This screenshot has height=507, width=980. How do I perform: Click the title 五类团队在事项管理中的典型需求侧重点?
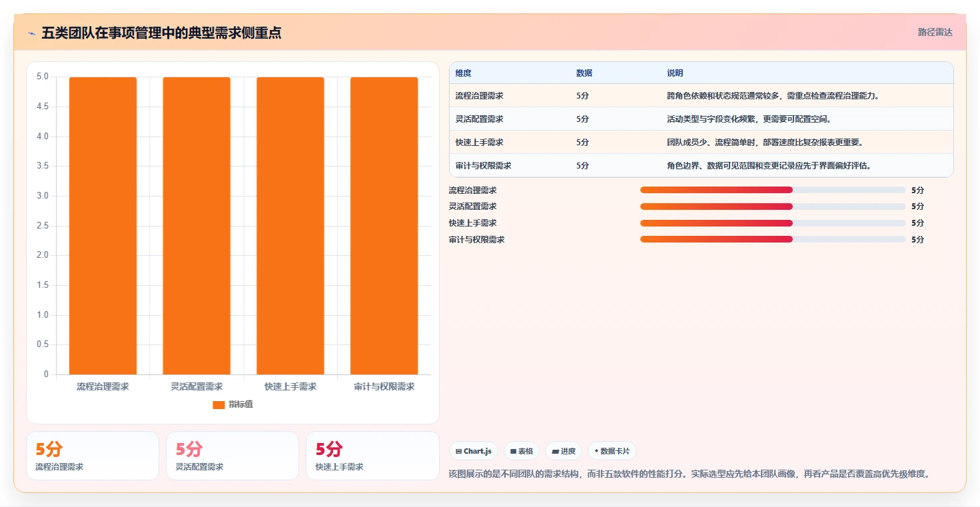point(161,33)
